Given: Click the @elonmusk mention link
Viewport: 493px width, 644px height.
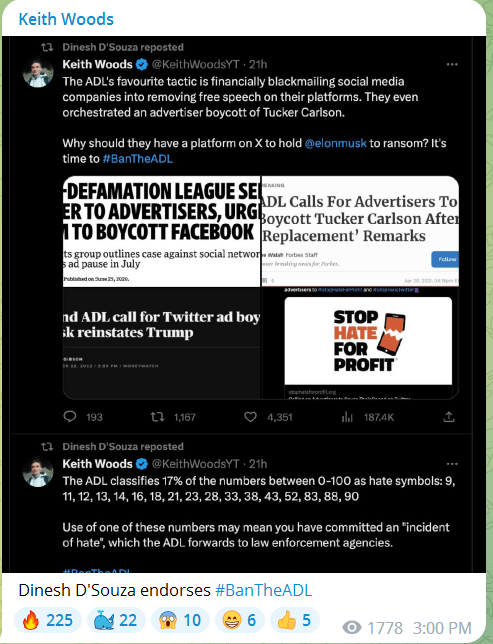Looking at the screenshot, I should [335, 143].
